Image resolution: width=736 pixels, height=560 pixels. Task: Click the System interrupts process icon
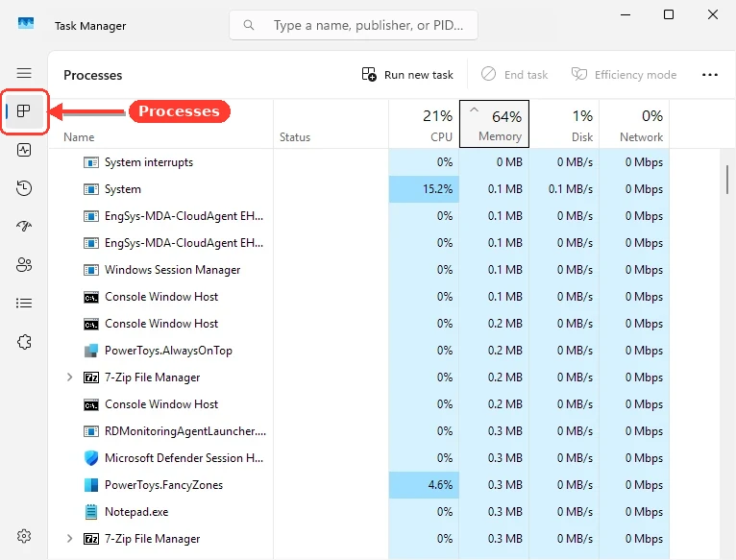(x=91, y=162)
